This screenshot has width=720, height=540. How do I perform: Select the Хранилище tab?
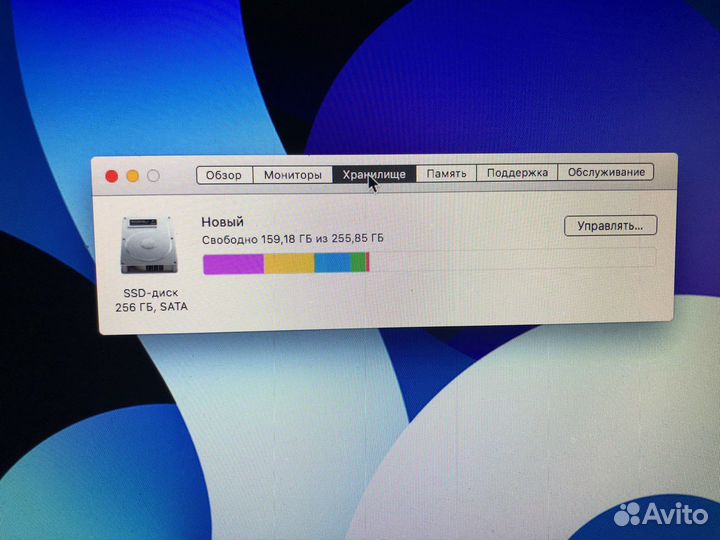(x=374, y=174)
